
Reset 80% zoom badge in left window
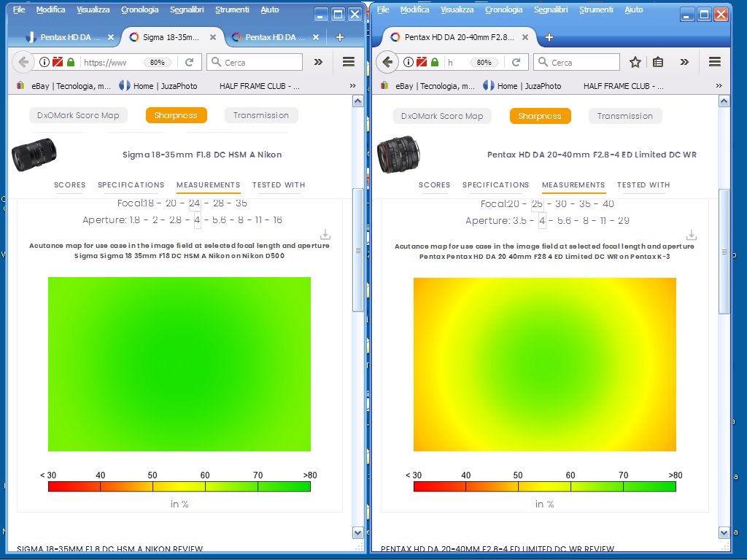158,63
